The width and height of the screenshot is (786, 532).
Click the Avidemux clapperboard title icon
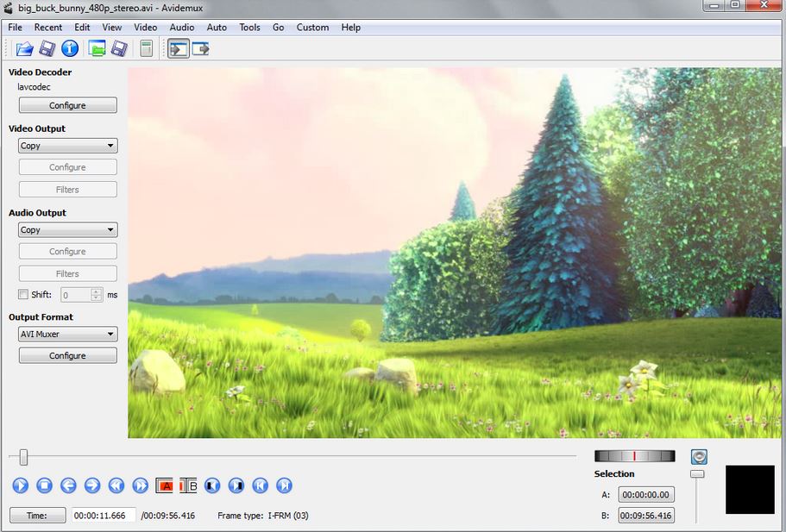coord(8,8)
